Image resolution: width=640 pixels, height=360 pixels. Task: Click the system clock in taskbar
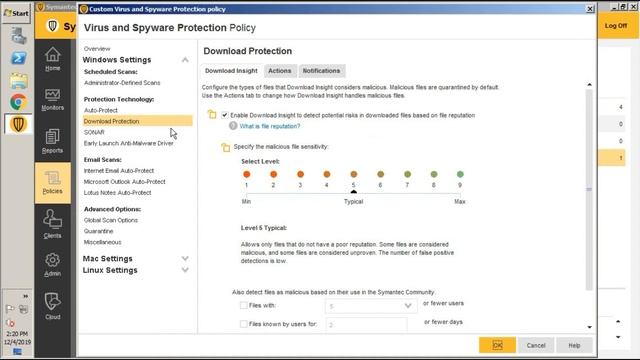(x=17, y=338)
